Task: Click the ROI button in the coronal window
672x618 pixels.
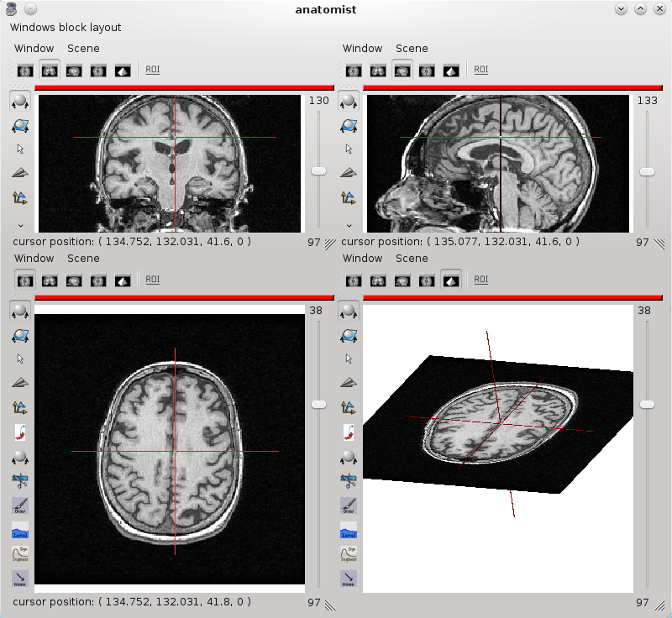Action: pyautogui.click(x=152, y=70)
